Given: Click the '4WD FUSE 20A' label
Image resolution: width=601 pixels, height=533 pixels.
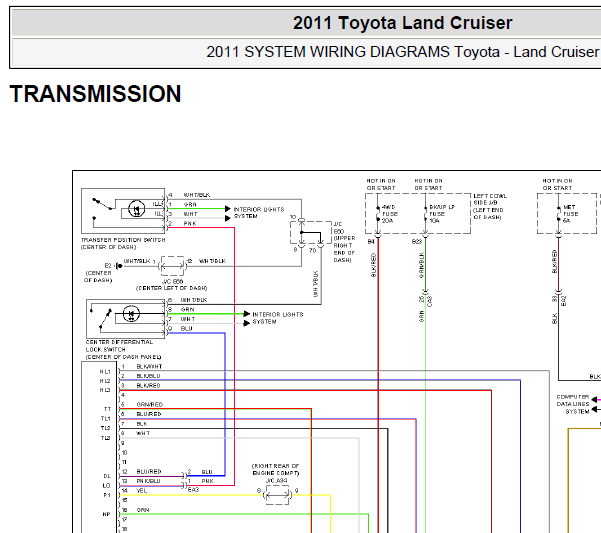Looking at the screenshot, I should [x=389, y=214].
